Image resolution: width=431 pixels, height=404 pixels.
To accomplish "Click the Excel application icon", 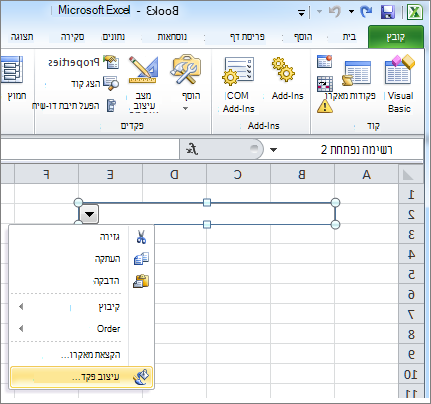I will coord(415,12).
